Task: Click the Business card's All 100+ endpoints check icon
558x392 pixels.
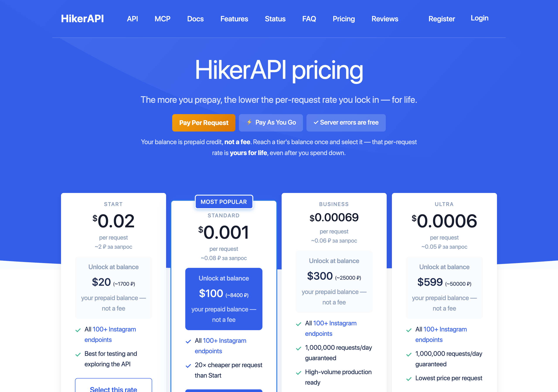Action: pyautogui.click(x=299, y=324)
